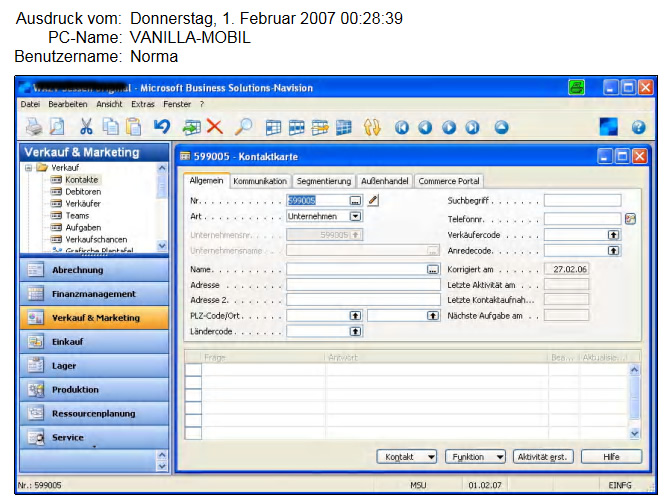667x504 pixels.
Task: Switch to the Außenhandel tab
Action: [385, 181]
